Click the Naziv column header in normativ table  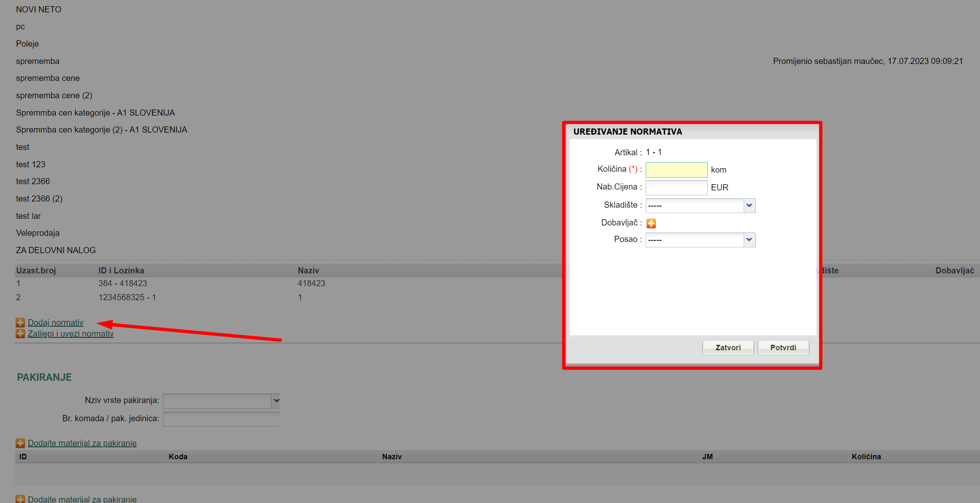[x=308, y=270]
